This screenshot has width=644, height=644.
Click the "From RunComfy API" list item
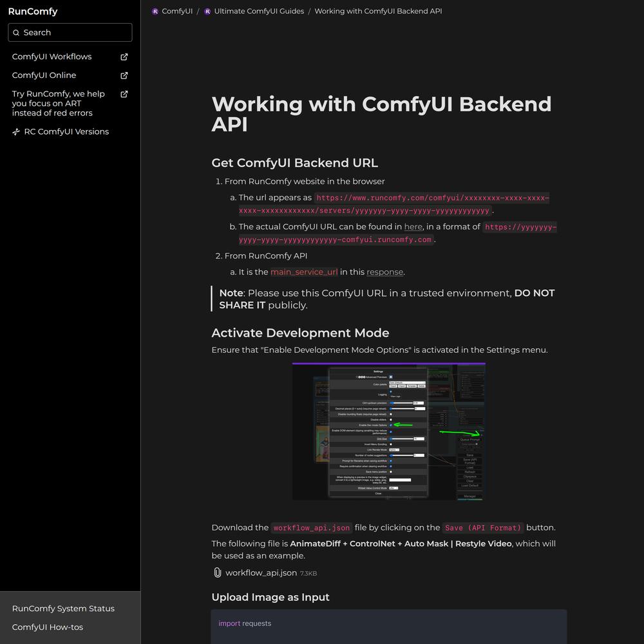[x=266, y=256]
